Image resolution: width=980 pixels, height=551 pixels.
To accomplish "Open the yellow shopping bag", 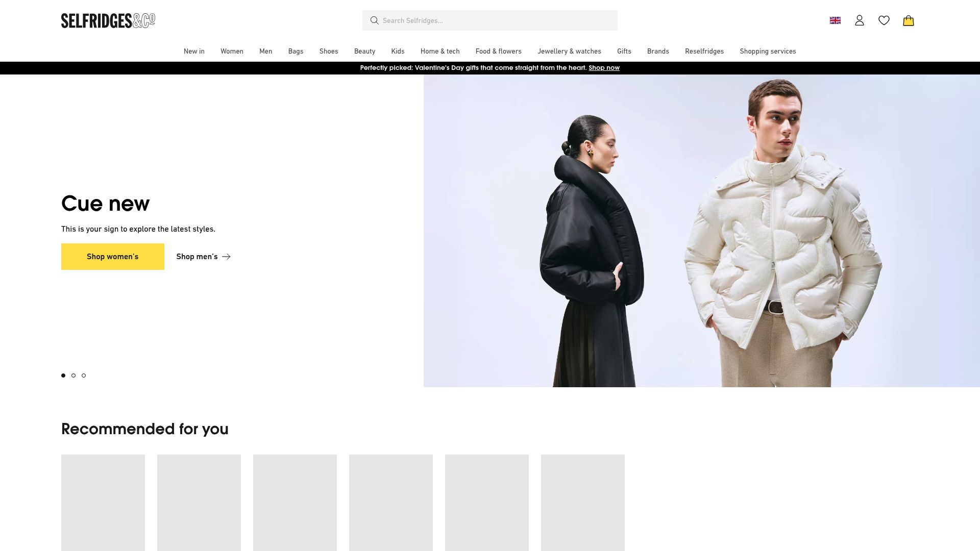I will (x=909, y=20).
